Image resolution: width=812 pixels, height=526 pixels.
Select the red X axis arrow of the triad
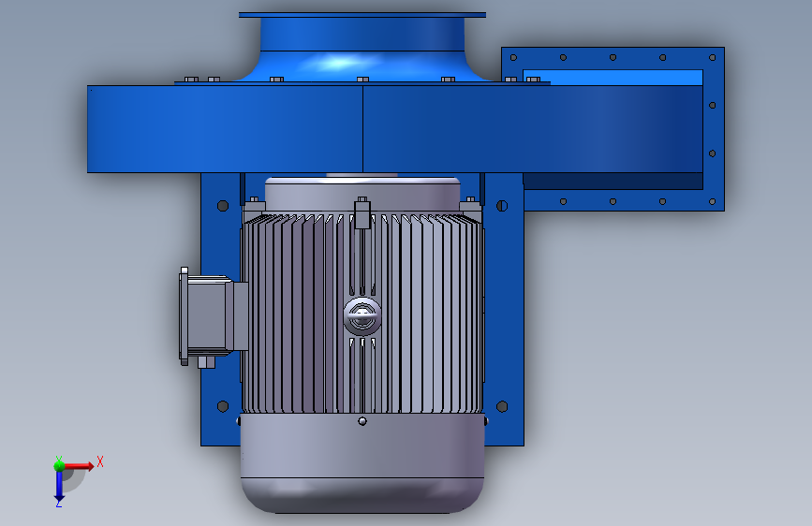pos(78,466)
